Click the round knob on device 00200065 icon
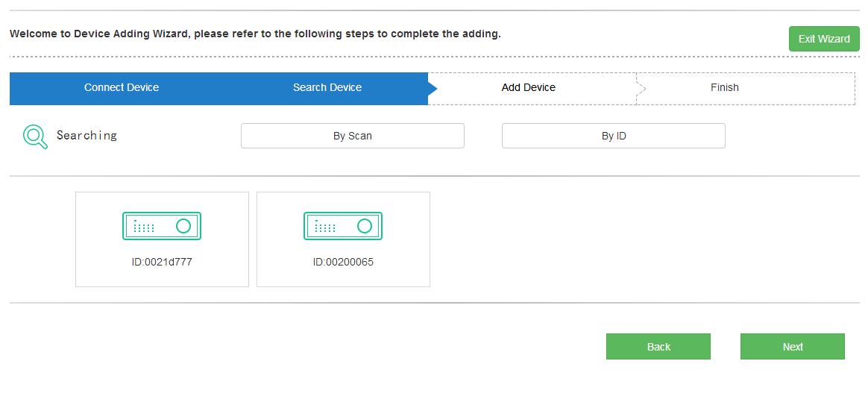Viewport: 868px width, 402px height. [x=365, y=226]
